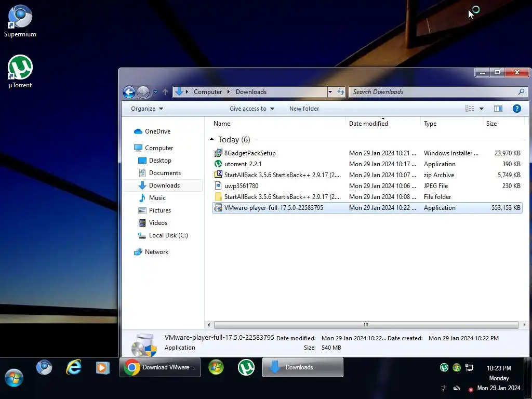Click OneDrive cloud tray icon

[x=457, y=388]
